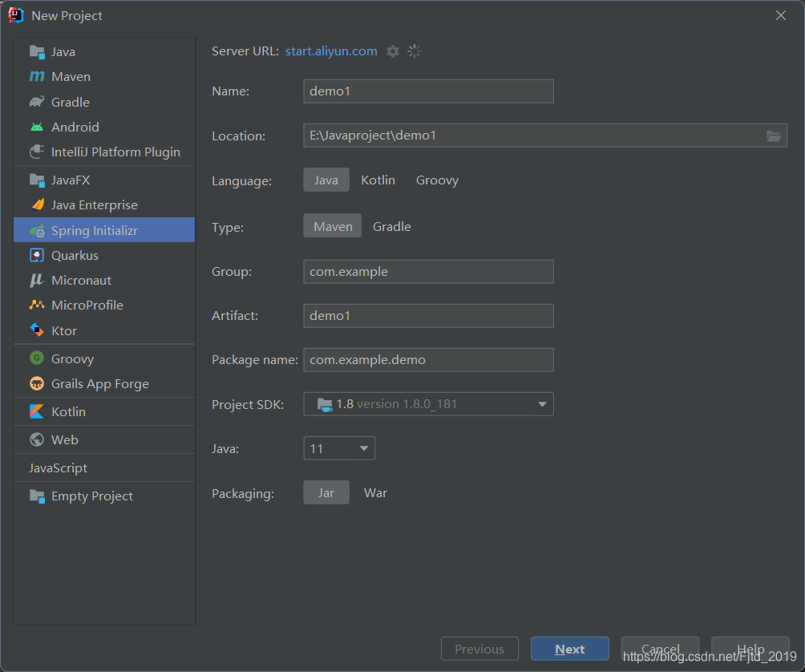
Task: Open server URL settings gear
Action: (x=393, y=51)
